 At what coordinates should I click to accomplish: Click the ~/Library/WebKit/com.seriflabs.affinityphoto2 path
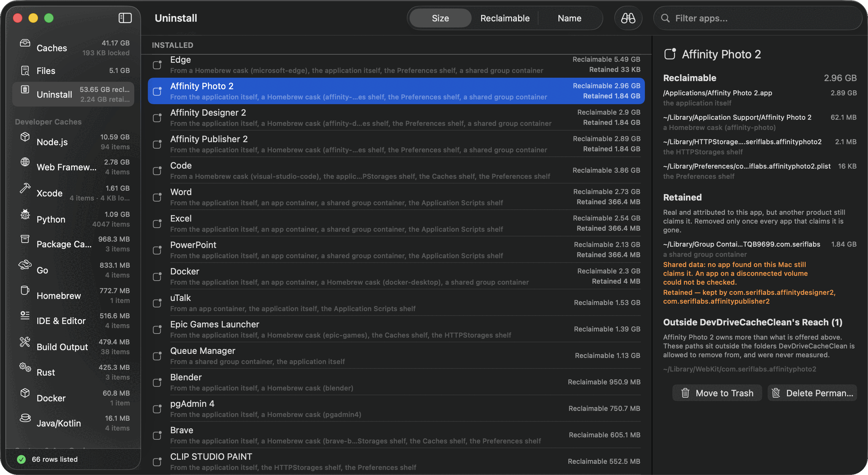pyautogui.click(x=739, y=369)
